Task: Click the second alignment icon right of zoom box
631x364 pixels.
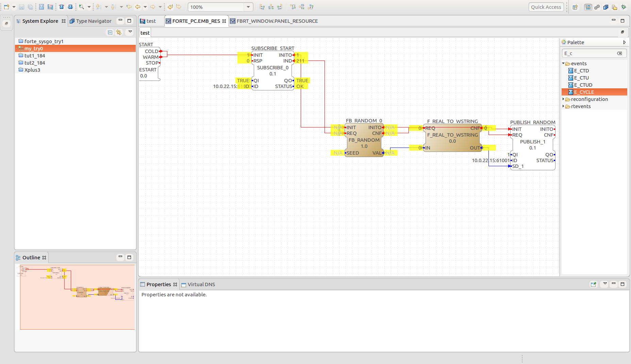Action: point(271,7)
